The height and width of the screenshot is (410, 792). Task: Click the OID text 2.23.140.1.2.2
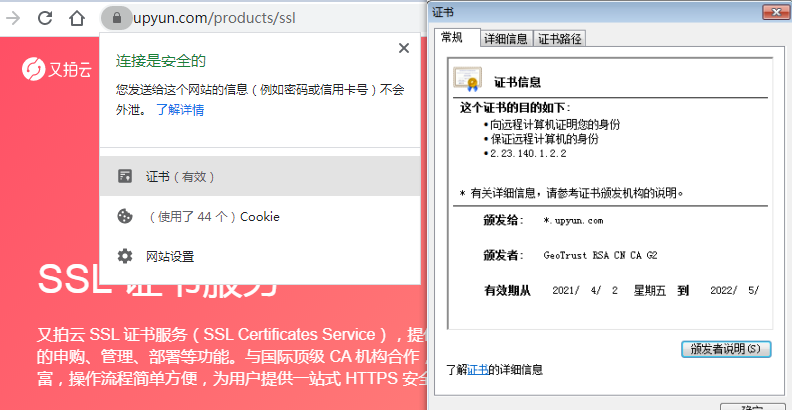point(528,153)
